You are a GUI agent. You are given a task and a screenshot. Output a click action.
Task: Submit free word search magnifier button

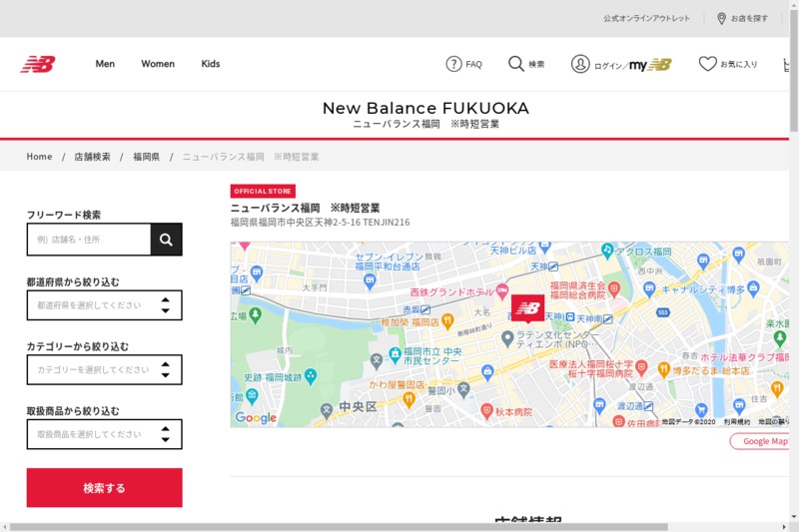[x=166, y=240]
